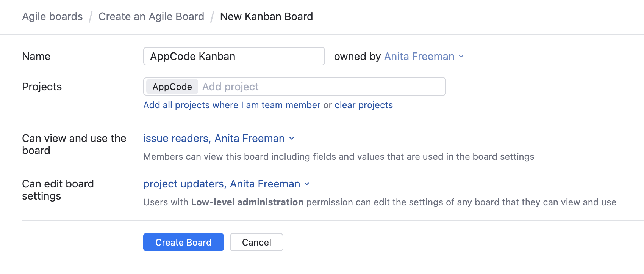Click the Projects field label
The image size is (644, 274).
(x=42, y=87)
